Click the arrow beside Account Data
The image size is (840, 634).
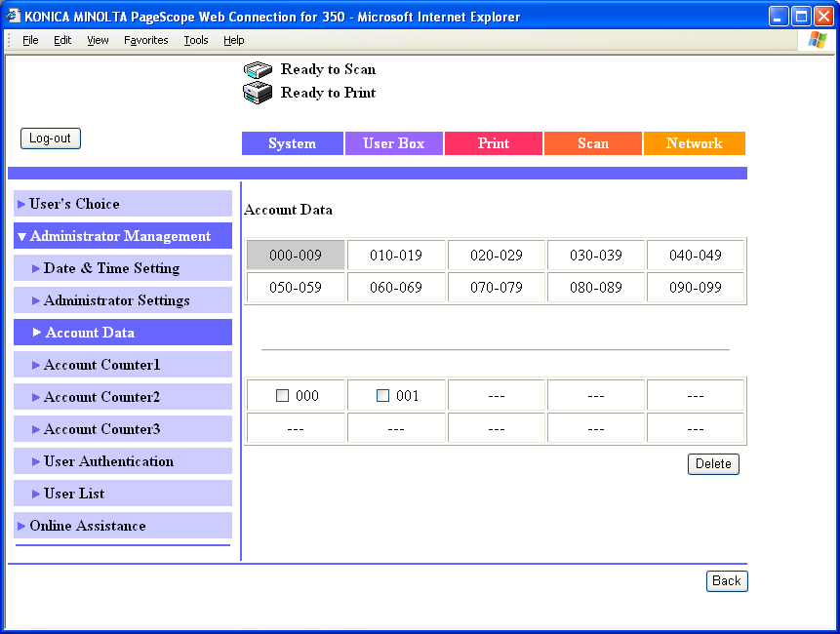(36, 333)
